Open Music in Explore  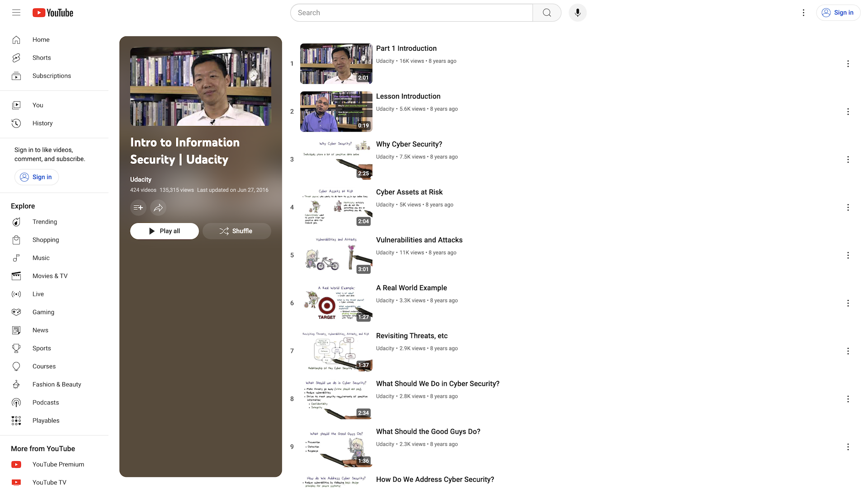[x=54, y=258]
